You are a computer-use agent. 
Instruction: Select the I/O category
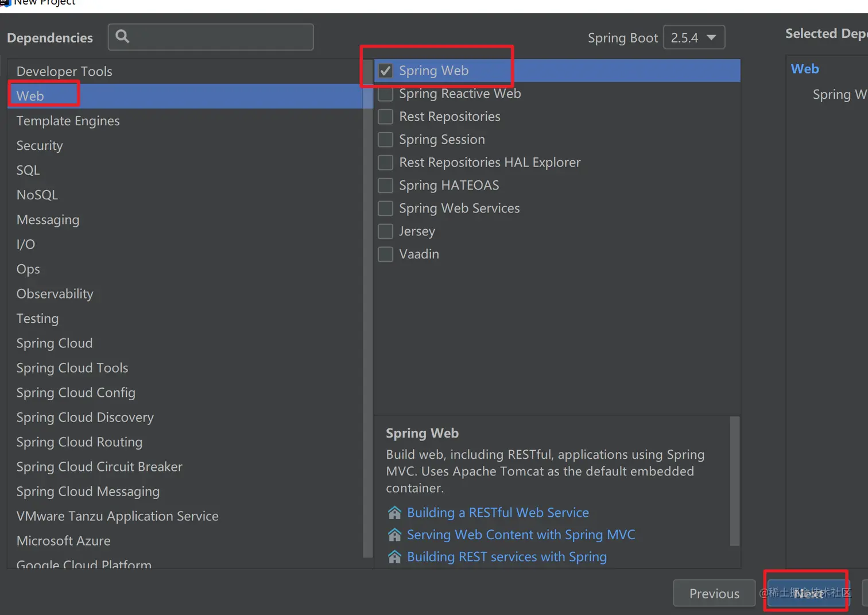[x=185, y=244]
